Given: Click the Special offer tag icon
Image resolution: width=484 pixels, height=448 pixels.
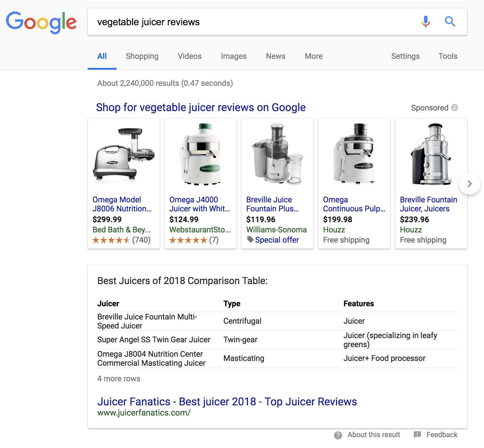Looking at the screenshot, I should (x=250, y=239).
